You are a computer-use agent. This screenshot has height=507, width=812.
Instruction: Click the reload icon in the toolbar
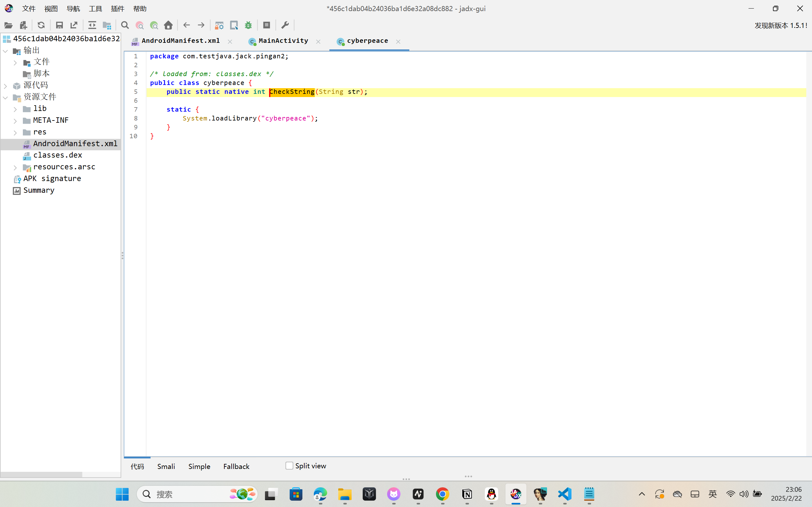(41, 25)
